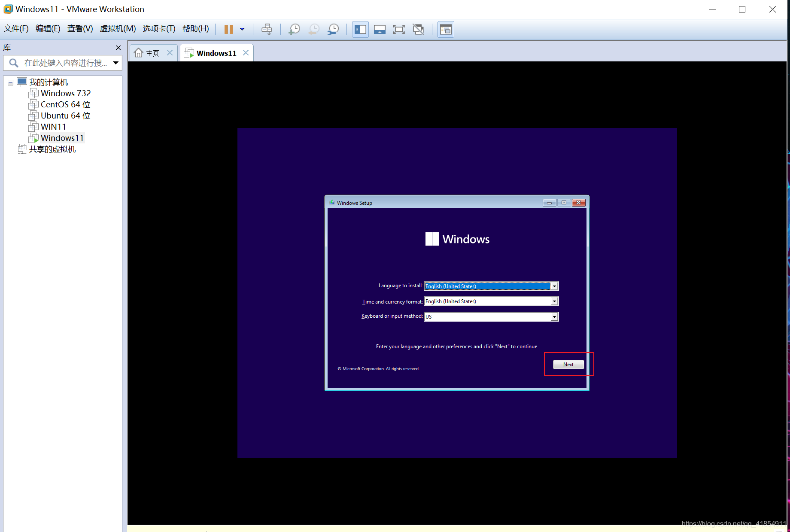Close the 主页 tab
The width and height of the screenshot is (790, 532).
(x=170, y=53)
